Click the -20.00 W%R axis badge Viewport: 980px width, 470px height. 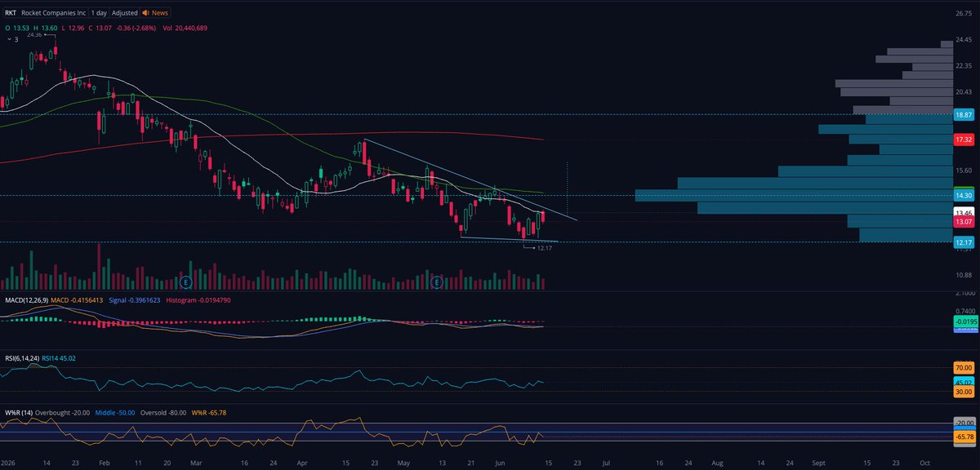tap(964, 423)
